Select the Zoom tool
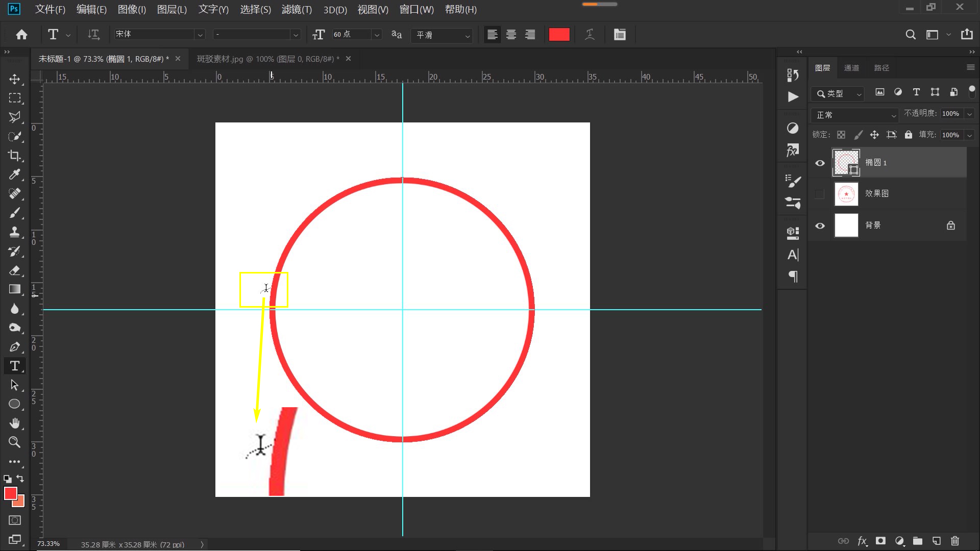This screenshot has height=551, width=980. pyautogui.click(x=15, y=442)
